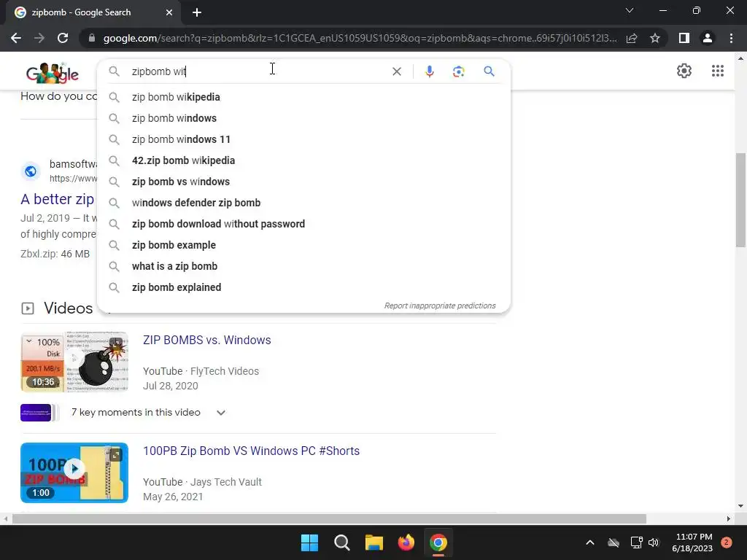747x560 pixels.
Task: Choose suggestion zip bomb windows 11
Action: [x=304, y=139]
